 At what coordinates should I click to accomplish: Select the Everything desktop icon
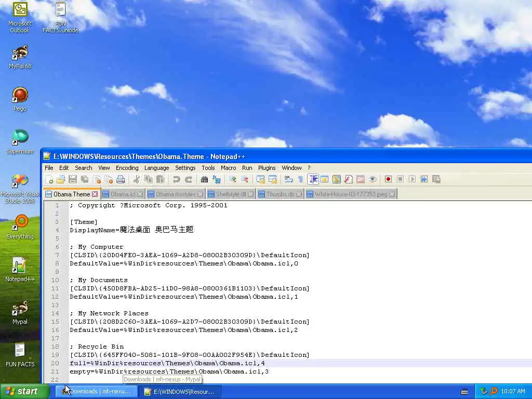coord(20,227)
